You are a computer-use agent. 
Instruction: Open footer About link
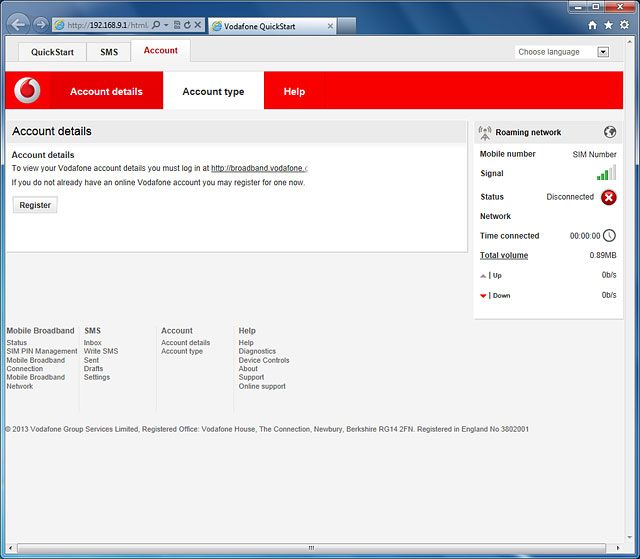[248, 369]
